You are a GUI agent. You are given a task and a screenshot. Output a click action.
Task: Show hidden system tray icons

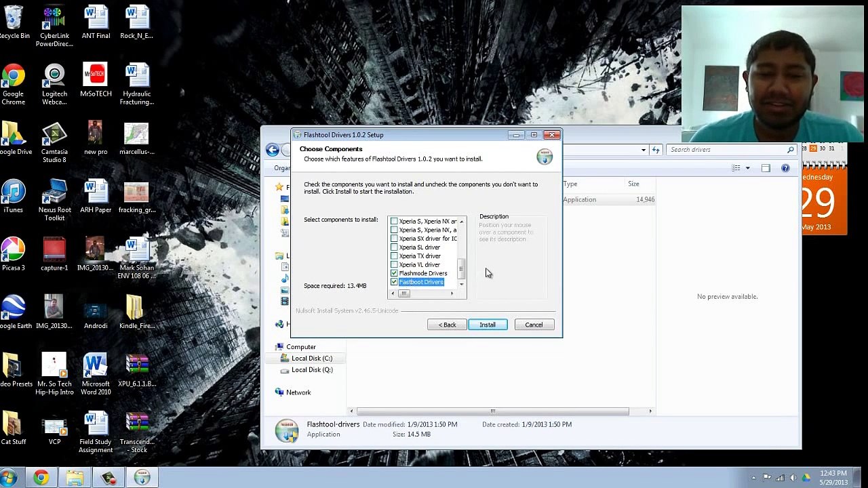pyautogui.click(x=753, y=478)
